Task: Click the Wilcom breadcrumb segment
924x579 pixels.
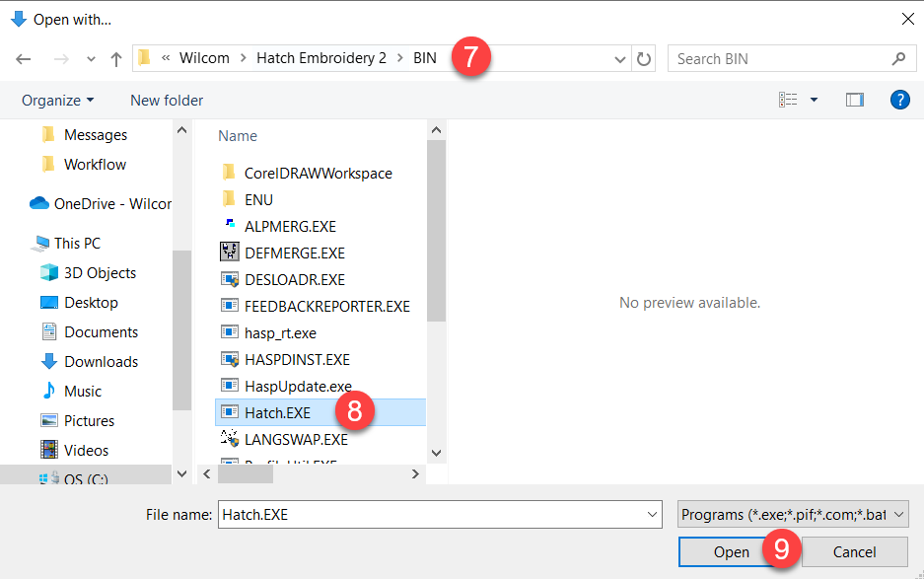Action: click(x=204, y=58)
